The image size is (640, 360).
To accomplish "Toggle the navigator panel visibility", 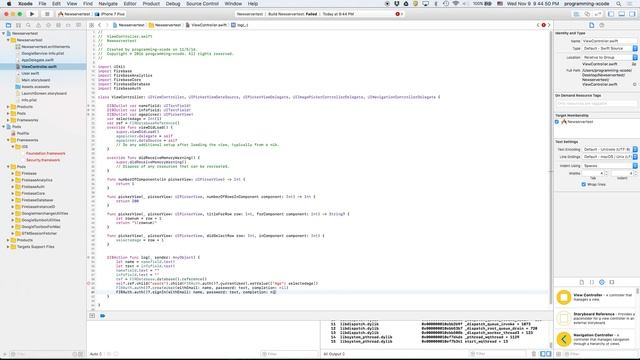I will point(611,14).
